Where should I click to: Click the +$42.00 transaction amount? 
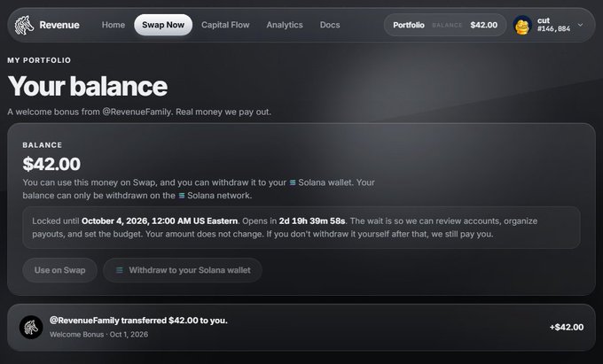[567, 327]
